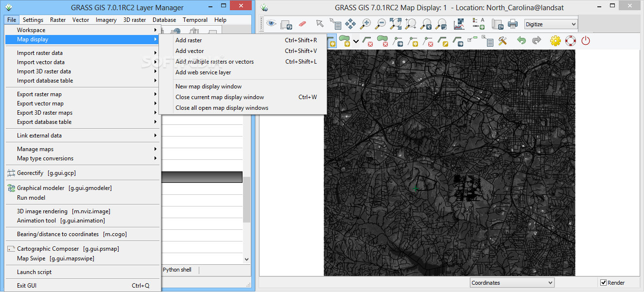Click the zoom to region icon
This screenshot has width=644, height=292.
[411, 23]
